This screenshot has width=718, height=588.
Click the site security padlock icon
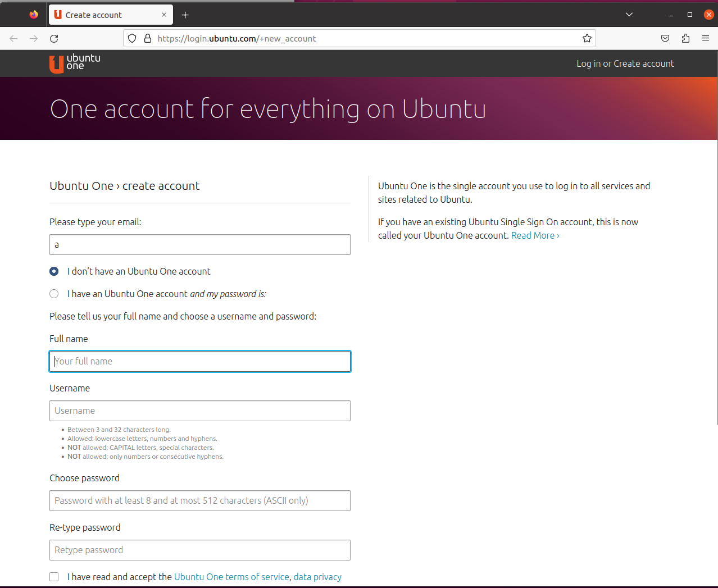coord(148,38)
